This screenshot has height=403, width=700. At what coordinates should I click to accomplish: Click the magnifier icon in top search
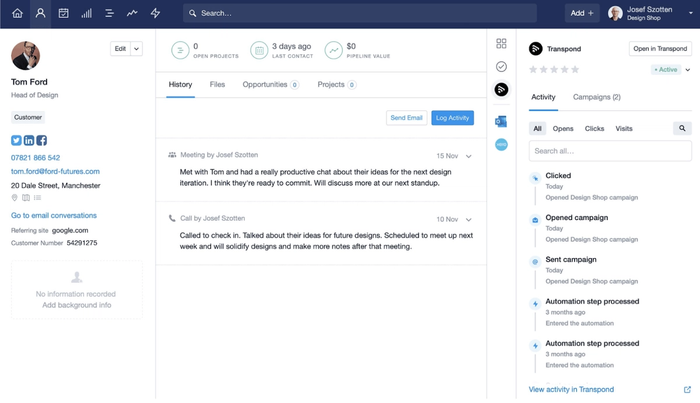pyautogui.click(x=192, y=13)
